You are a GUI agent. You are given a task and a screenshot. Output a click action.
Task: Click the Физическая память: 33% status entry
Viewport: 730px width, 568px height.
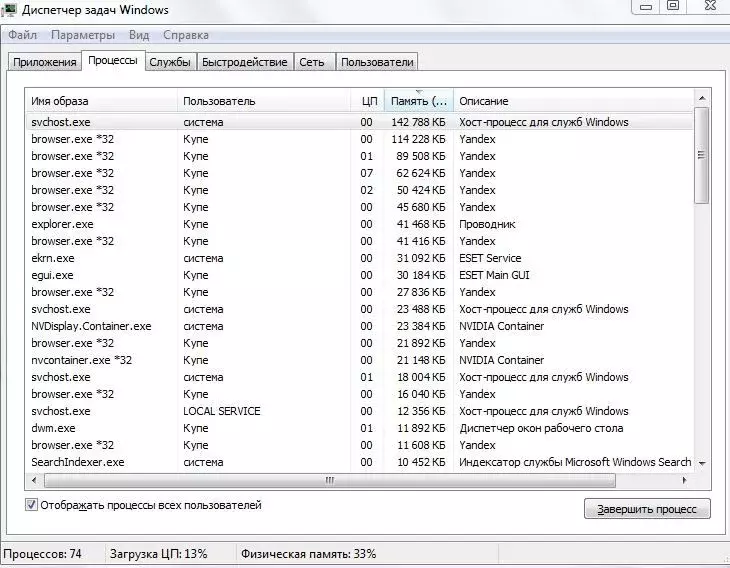(308, 554)
